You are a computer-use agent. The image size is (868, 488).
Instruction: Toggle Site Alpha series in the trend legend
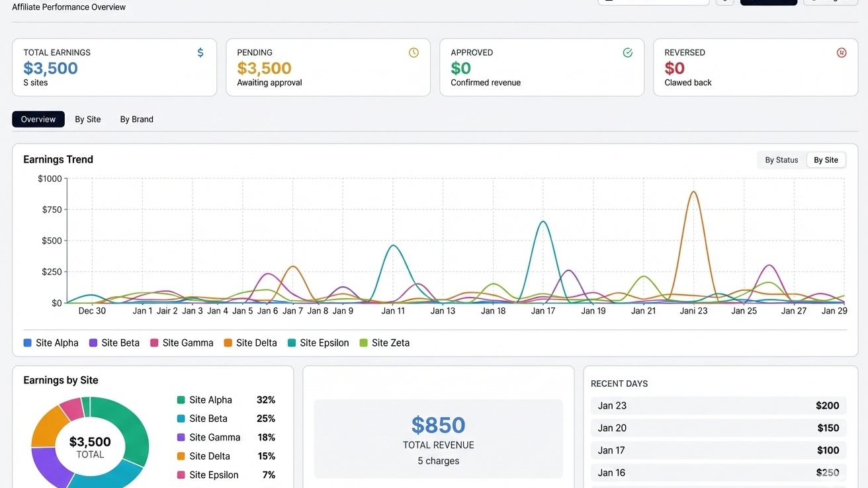click(x=27, y=343)
